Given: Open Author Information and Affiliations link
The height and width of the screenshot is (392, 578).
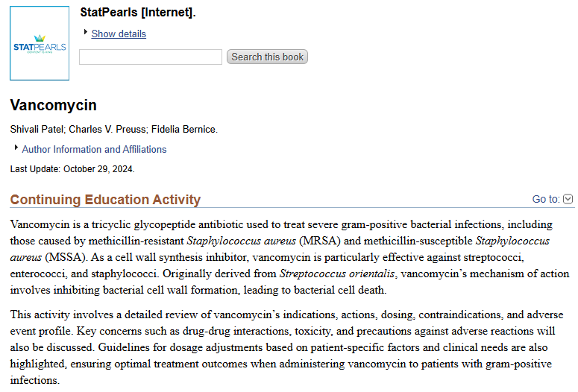Looking at the screenshot, I should [94, 149].
